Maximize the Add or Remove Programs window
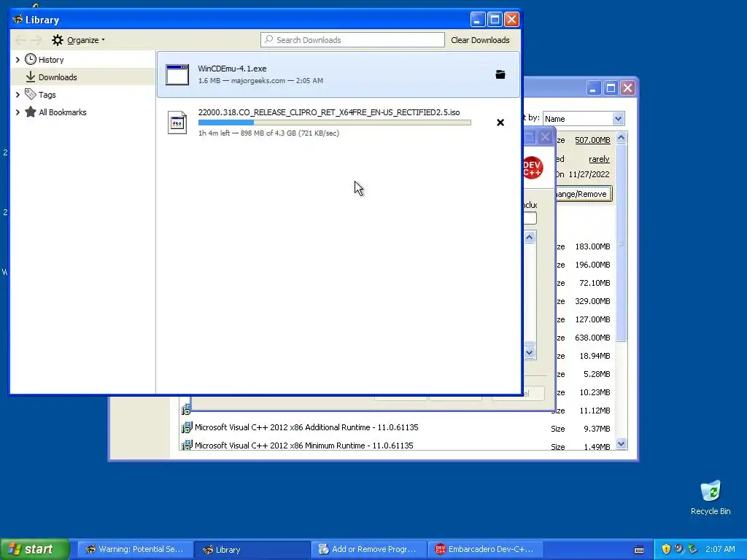This screenshot has width=747, height=560. click(611, 88)
